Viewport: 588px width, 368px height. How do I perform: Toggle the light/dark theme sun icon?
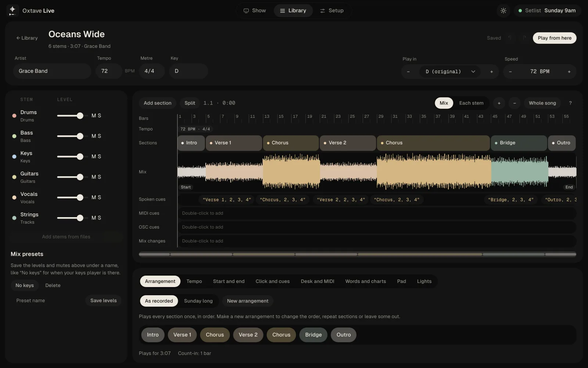click(503, 11)
